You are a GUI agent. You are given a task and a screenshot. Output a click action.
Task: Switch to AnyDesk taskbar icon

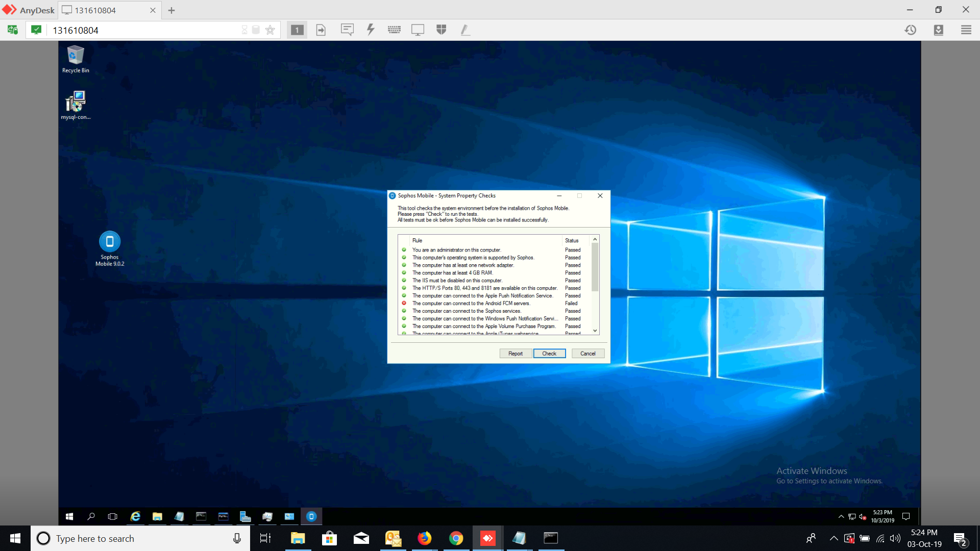coord(487,538)
